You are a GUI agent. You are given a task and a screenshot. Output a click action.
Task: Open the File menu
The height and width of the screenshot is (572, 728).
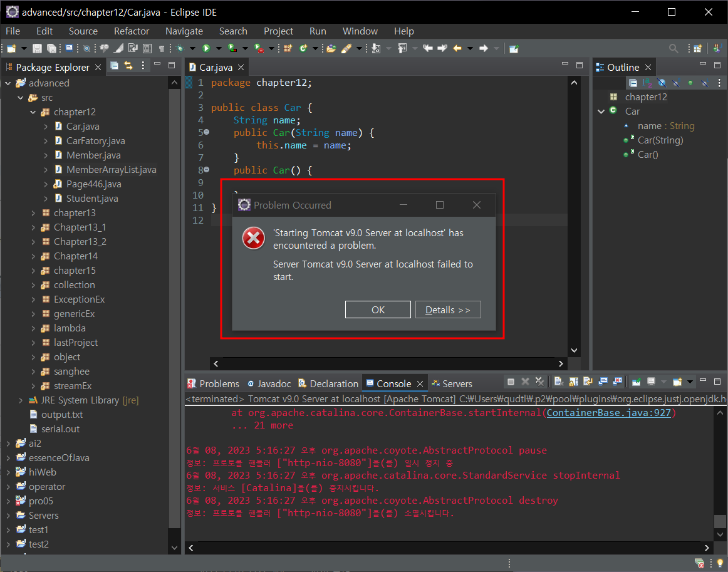pos(13,31)
